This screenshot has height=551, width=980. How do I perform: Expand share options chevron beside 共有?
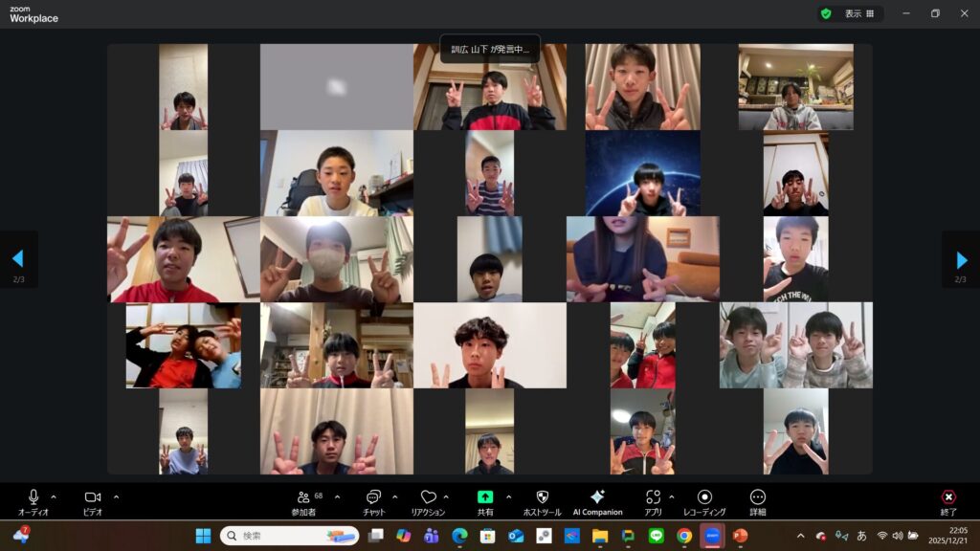point(508,496)
